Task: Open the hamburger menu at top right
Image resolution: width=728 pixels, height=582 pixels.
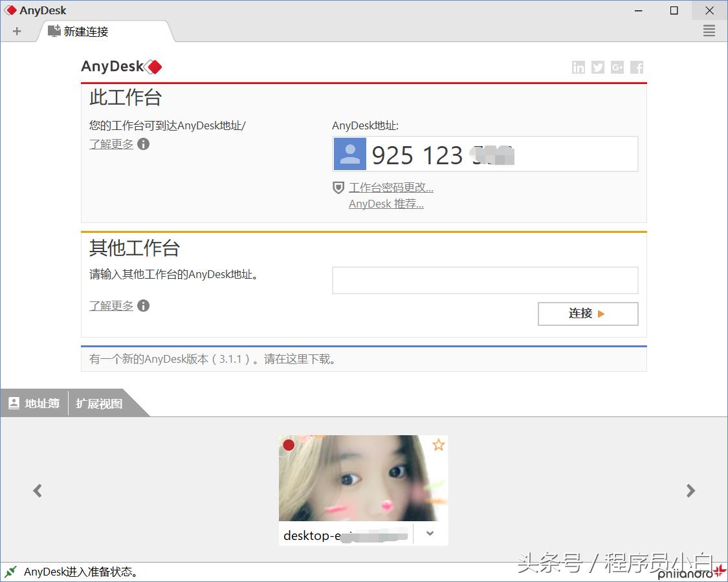Action: coord(709,30)
